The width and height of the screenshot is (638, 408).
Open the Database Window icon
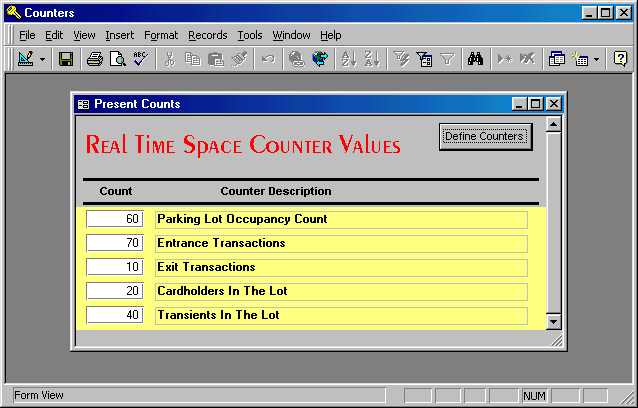point(557,59)
